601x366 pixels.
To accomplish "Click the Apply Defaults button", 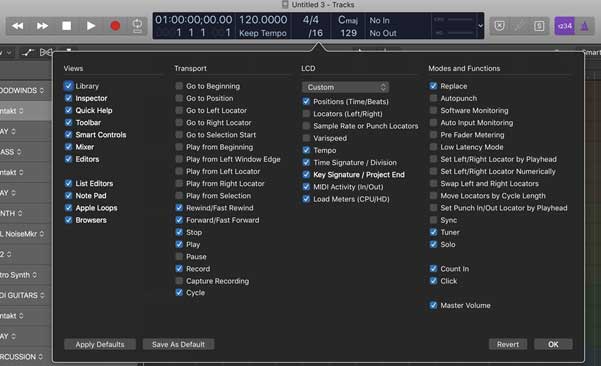I will (x=100, y=344).
